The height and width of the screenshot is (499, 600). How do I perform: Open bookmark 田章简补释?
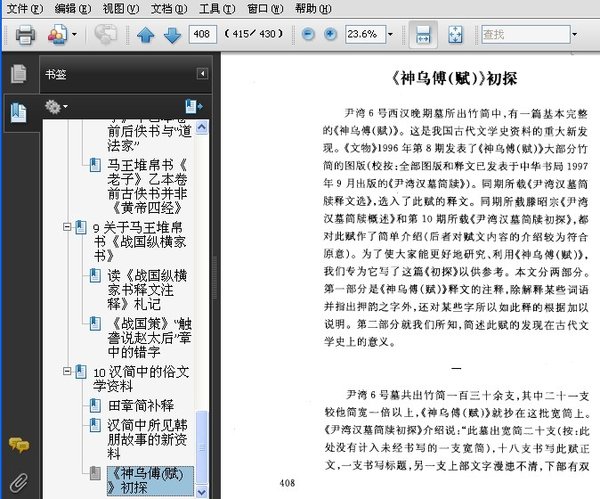[141, 405]
